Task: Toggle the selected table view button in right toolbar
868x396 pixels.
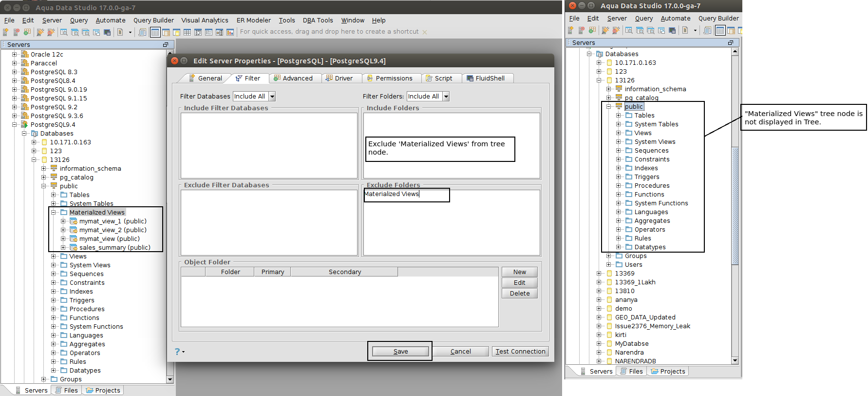Action: tap(720, 30)
